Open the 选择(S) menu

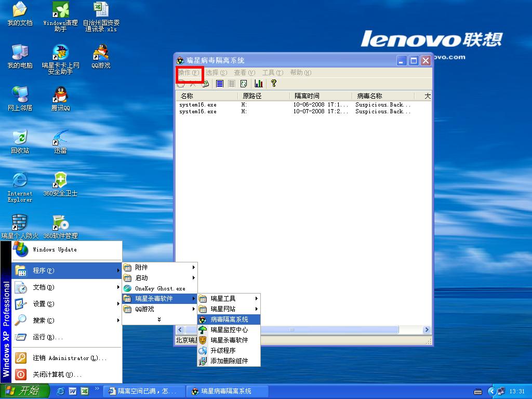click(216, 73)
